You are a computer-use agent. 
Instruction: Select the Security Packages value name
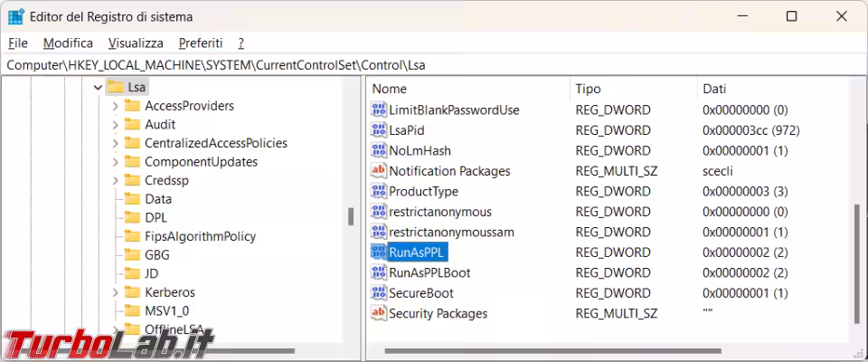point(438,313)
